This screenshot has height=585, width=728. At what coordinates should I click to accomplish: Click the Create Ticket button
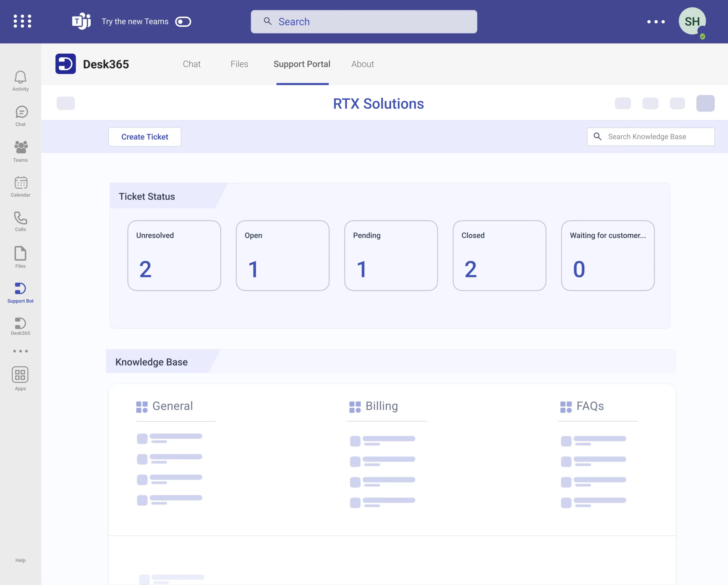pyautogui.click(x=144, y=137)
